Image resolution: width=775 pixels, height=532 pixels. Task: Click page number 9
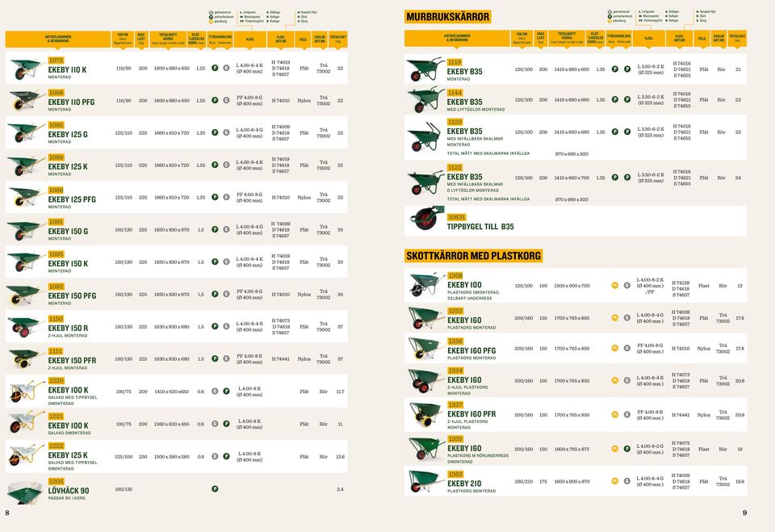pyautogui.click(x=744, y=513)
